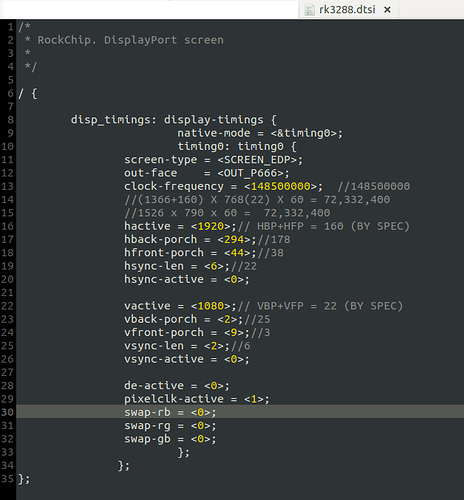Click the RockChip DisplayPort screen comment

tap(130, 40)
